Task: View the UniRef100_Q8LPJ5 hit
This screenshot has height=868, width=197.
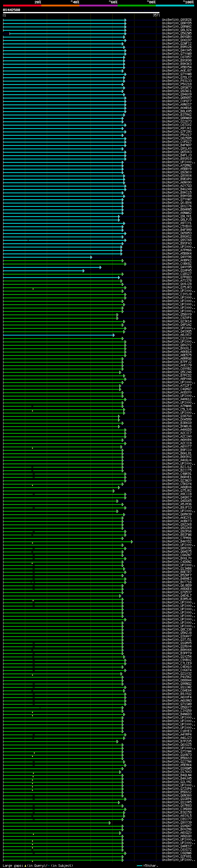Action: 177,220
